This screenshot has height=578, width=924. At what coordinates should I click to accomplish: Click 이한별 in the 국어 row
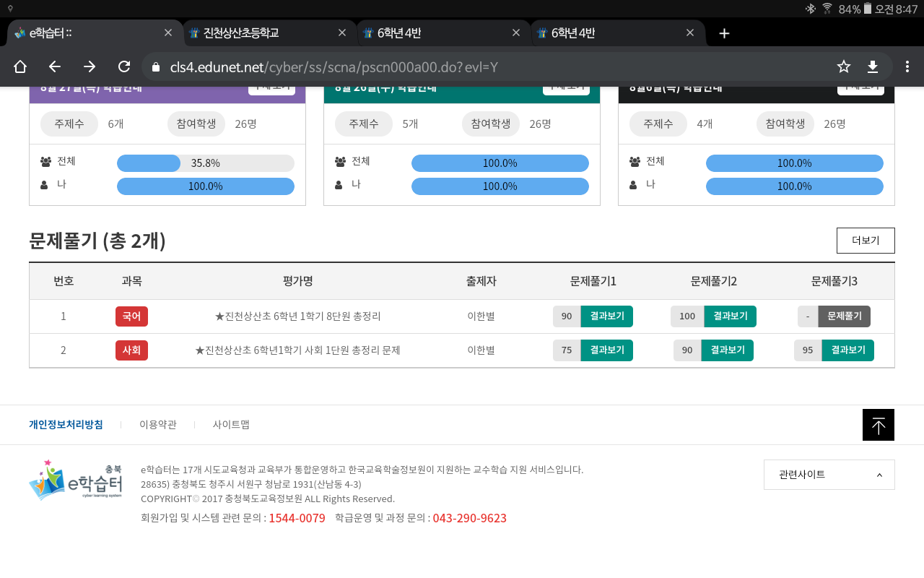(x=481, y=316)
